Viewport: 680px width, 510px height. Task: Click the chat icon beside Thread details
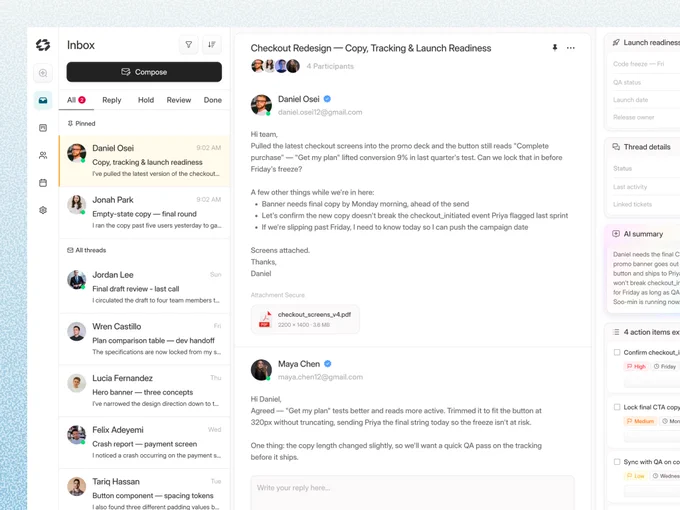pyautogui.click(x=616, y=147)
